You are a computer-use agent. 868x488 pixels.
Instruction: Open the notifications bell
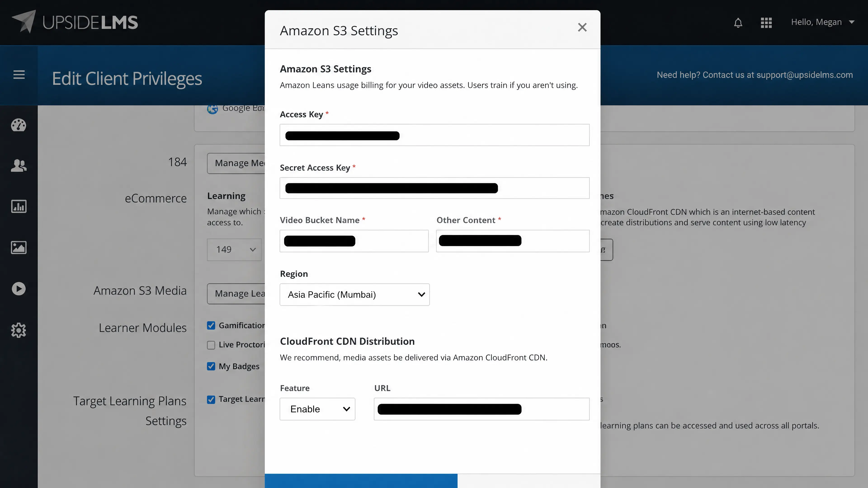pos(738,23)
